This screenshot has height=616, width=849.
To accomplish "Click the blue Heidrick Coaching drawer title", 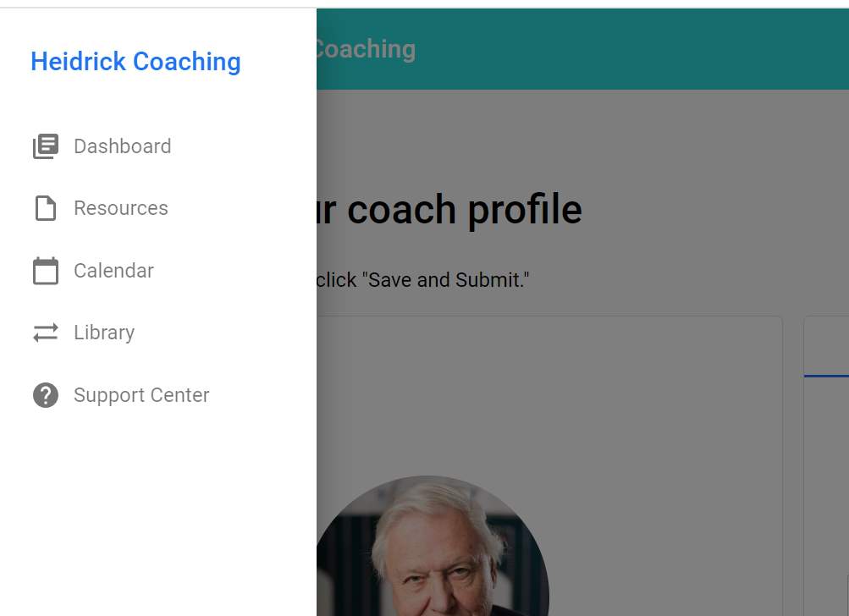I will pyautogui.click(x=135, y=62).
